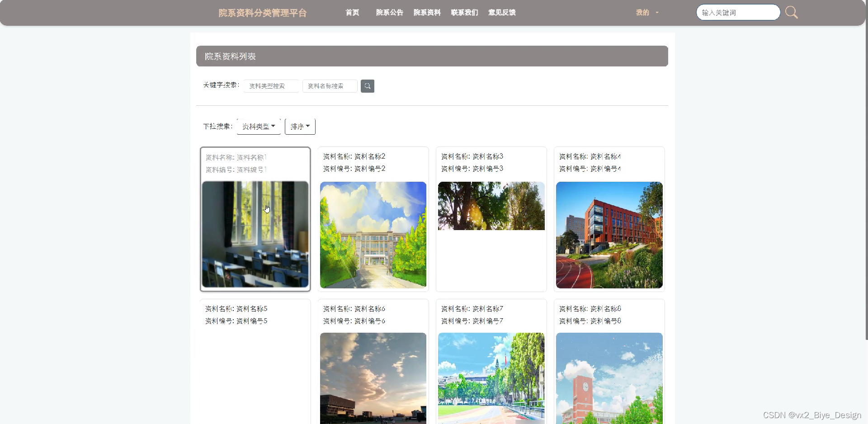This screenshot has height=424, width=868.
Task: Open the 排序 sort dropdown
Action: tap(300, 127)
